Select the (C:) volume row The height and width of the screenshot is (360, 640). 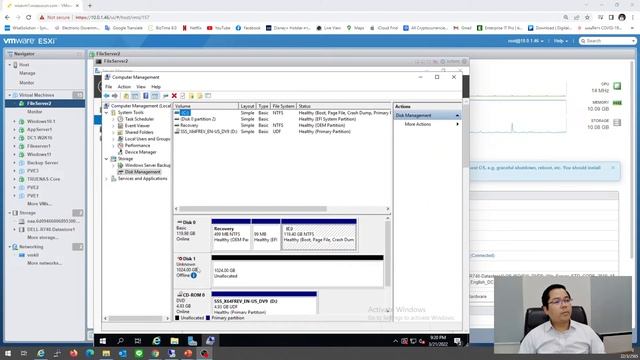(282, 113)
